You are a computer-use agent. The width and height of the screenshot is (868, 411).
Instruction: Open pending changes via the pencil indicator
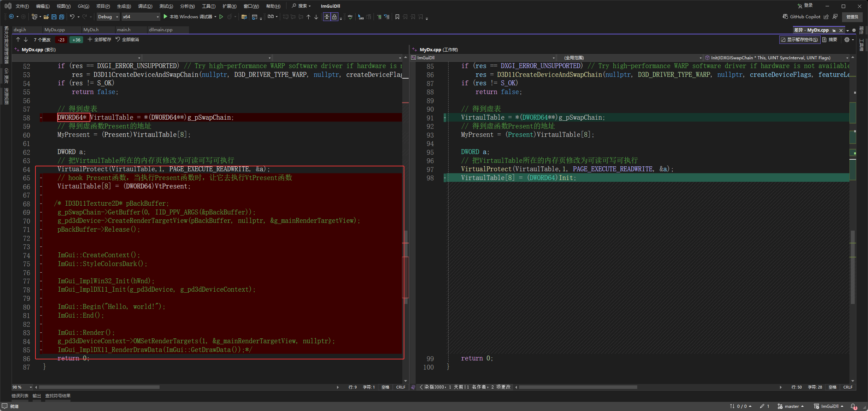pyautogui.click(x=764, y=406)
